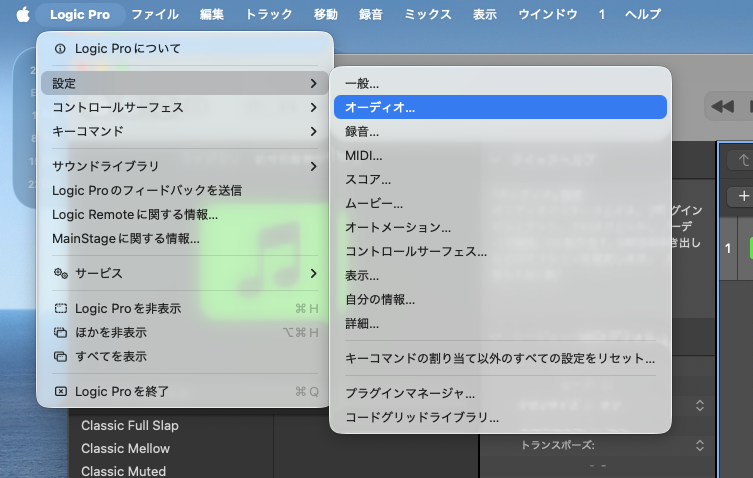The image size is (753, 478).
Task: Click the icon next to ほかを非表示
Action: point(60,333)
